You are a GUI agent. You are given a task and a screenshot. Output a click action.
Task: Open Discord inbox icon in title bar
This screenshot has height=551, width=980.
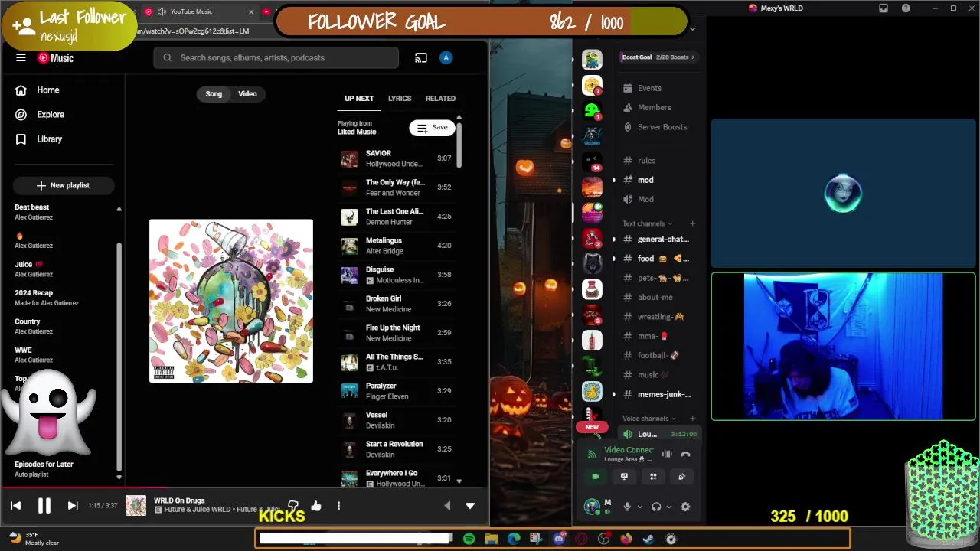point(884,8)
